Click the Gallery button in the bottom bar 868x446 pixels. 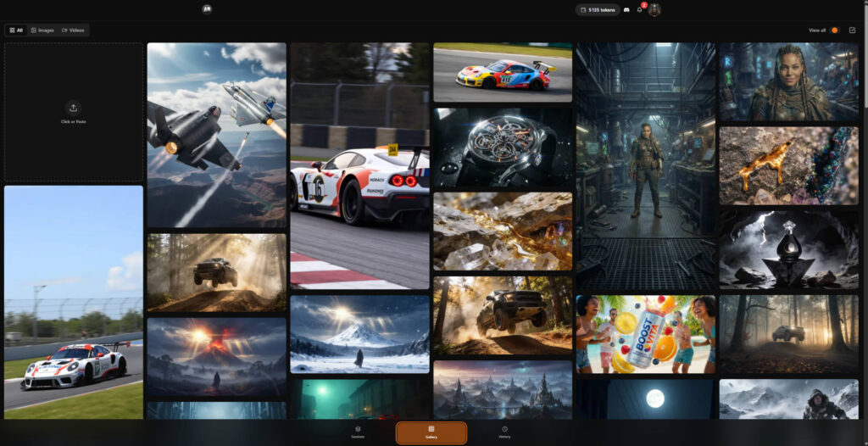431,432
